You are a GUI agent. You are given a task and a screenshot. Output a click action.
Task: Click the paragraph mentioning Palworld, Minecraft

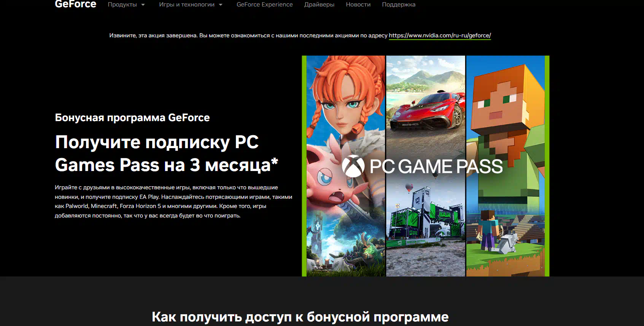click(173, 201)
